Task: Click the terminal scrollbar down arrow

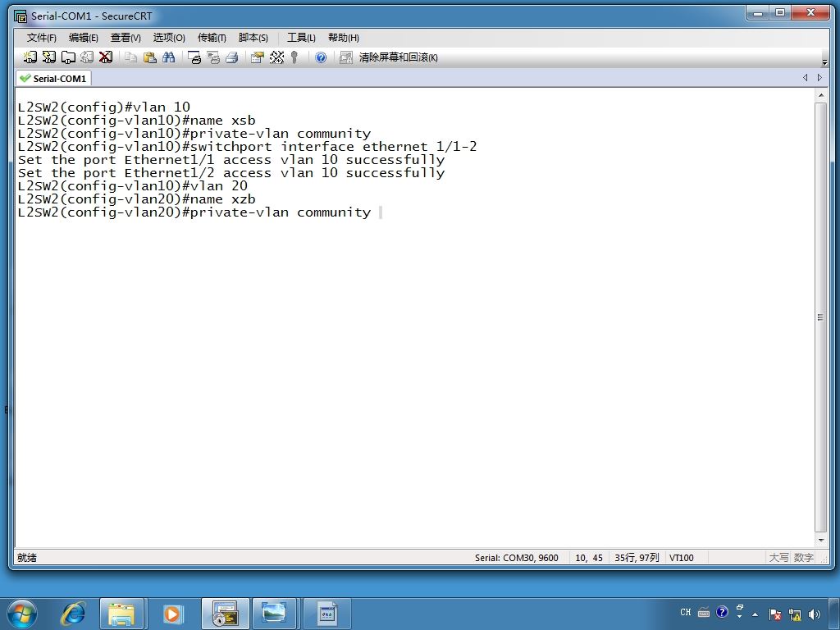Action: click(820, 540)
